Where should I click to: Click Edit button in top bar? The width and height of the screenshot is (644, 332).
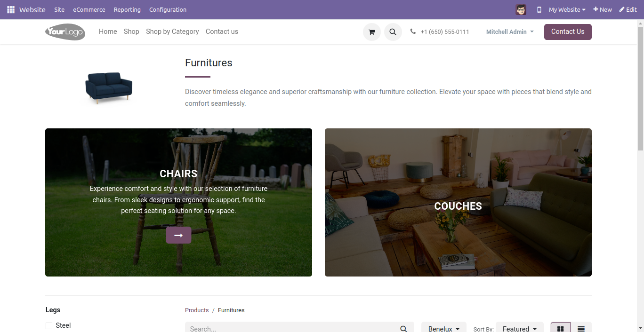(x=628, y=9)
